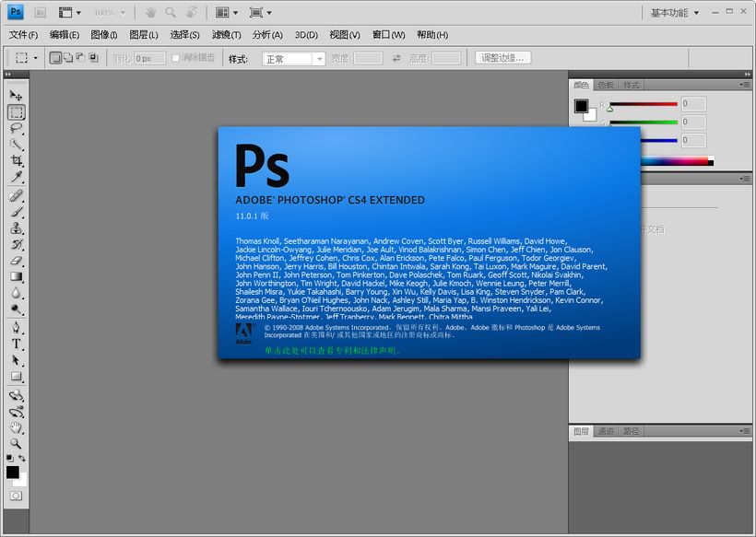Open the 图像(I) menu
The height and width of the screenshot is (537, 756).
[x=104, y=35]
